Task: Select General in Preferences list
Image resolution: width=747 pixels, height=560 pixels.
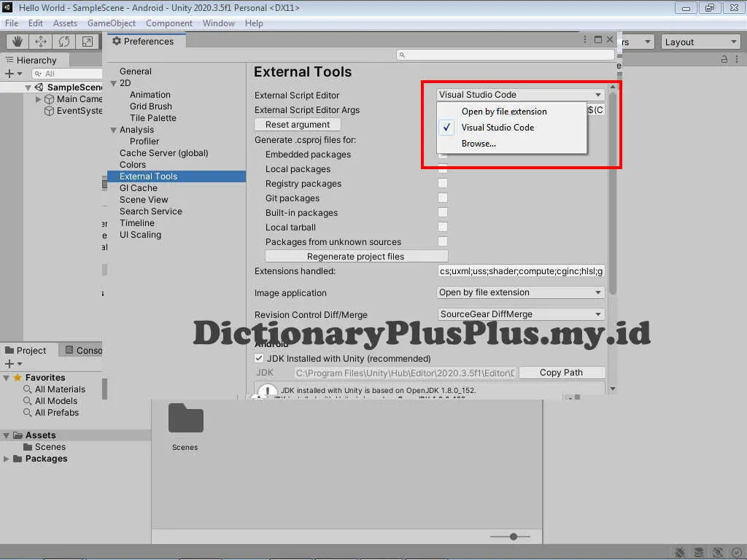Action: click(135, 71)
